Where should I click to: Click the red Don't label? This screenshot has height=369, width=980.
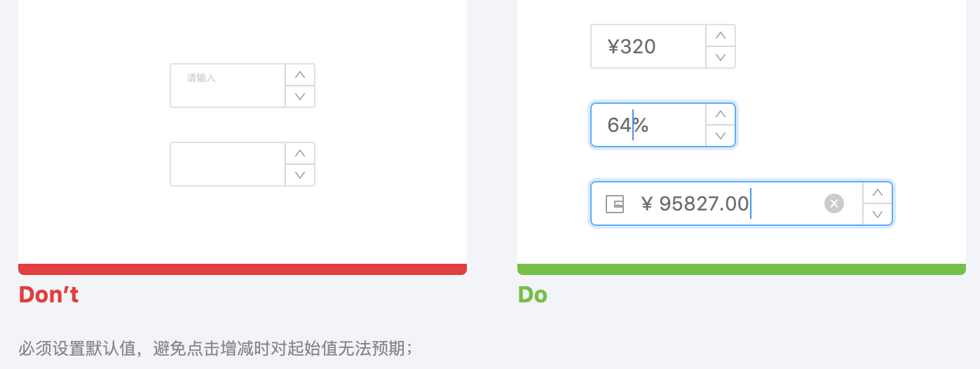pyautogui.click(x=48, y=295)
